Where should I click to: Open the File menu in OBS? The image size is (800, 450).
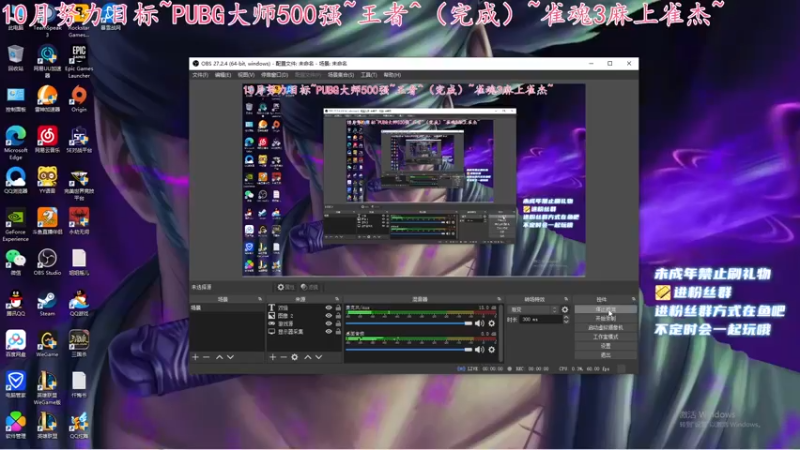point(200,75)
